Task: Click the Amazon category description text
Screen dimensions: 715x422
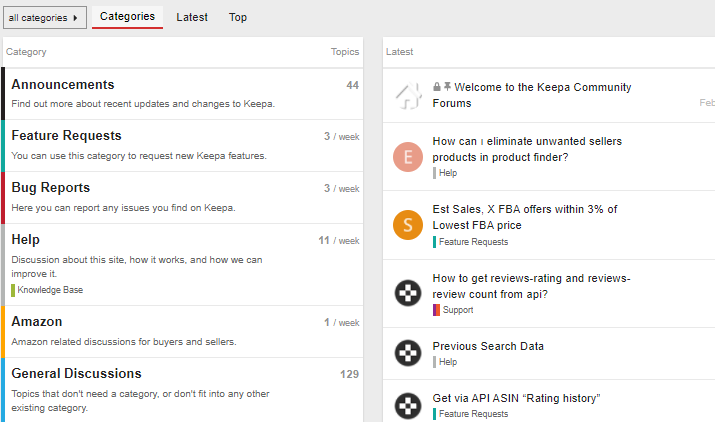Action: 124,342
